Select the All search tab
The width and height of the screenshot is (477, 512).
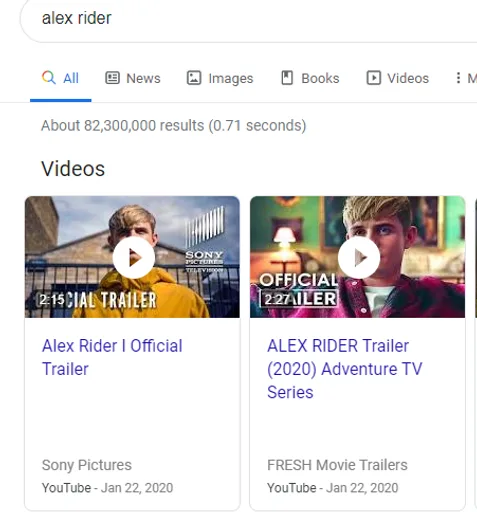pyautogui.click(x=60, y=79)
